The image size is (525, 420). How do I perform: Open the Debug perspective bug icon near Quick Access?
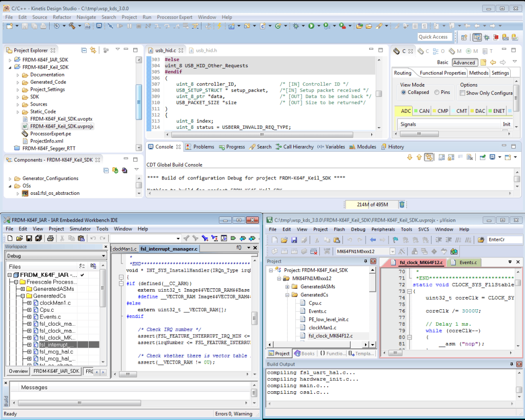pyautogui.click(x=487, y=37)
